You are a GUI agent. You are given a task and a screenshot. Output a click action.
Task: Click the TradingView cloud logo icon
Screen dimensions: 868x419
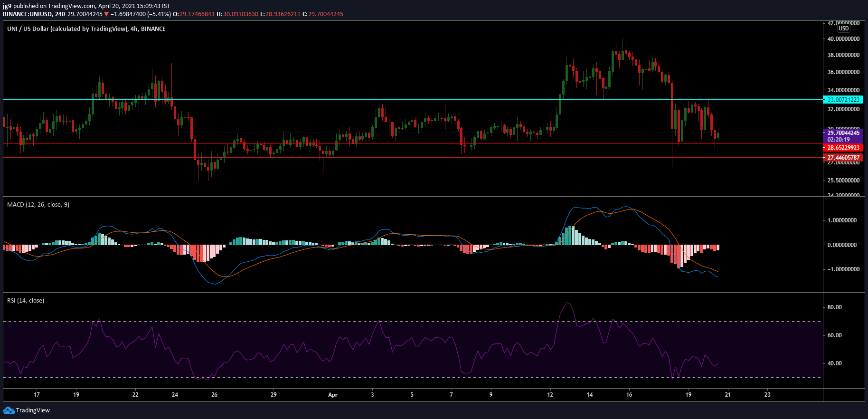[9, 410]
